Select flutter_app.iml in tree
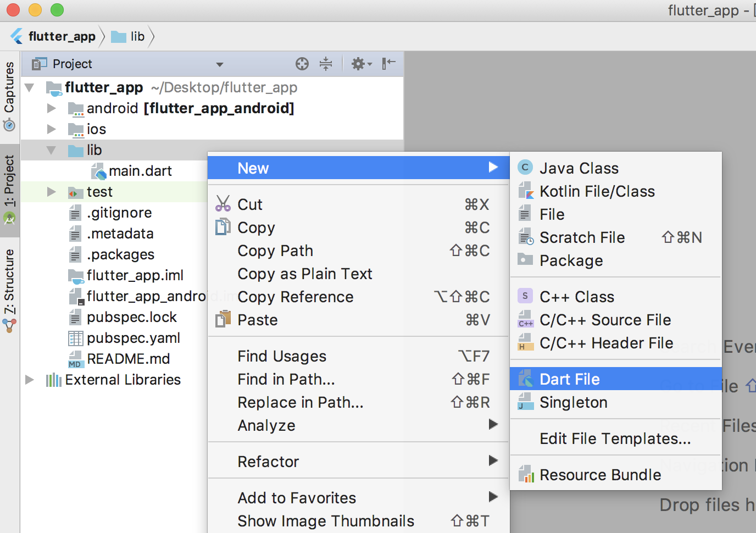 tap(135, 275)
